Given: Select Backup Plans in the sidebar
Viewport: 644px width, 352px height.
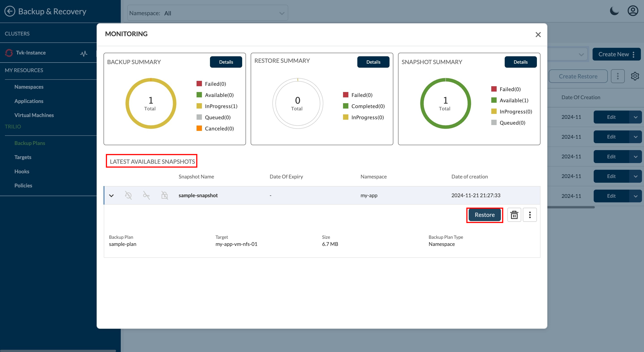Looking at the screenshot, I should point(30,143).
